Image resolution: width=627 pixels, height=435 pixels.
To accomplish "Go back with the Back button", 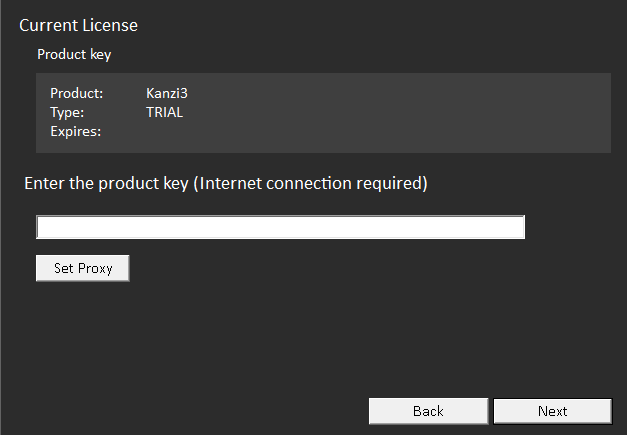I will click(x=428, y=411).
